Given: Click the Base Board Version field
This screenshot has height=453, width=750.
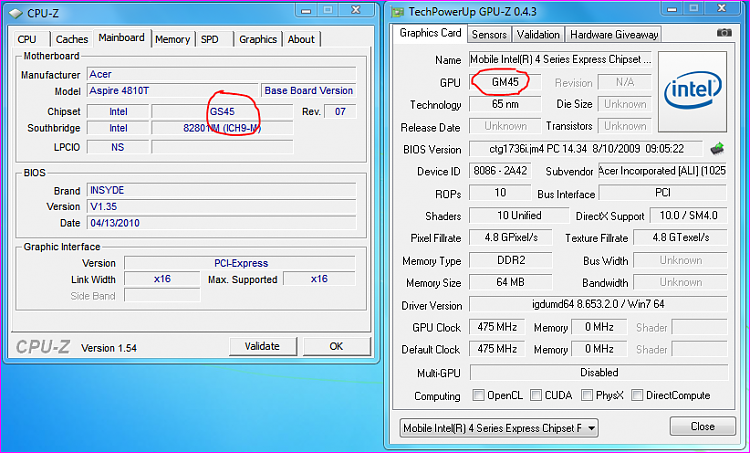Looking at the screenshot, I should point(309,90).
